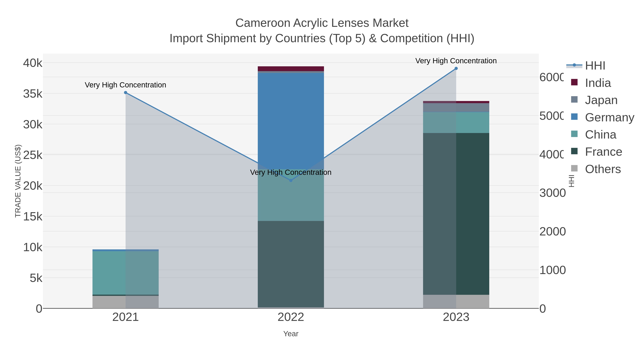Click the Year axis title
The image size is (644, 362).
click(291, 334)
